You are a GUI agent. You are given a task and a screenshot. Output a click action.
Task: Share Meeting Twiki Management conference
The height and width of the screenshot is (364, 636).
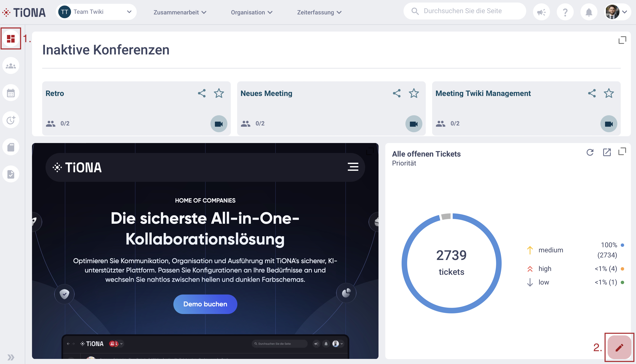tap(592, 93)
